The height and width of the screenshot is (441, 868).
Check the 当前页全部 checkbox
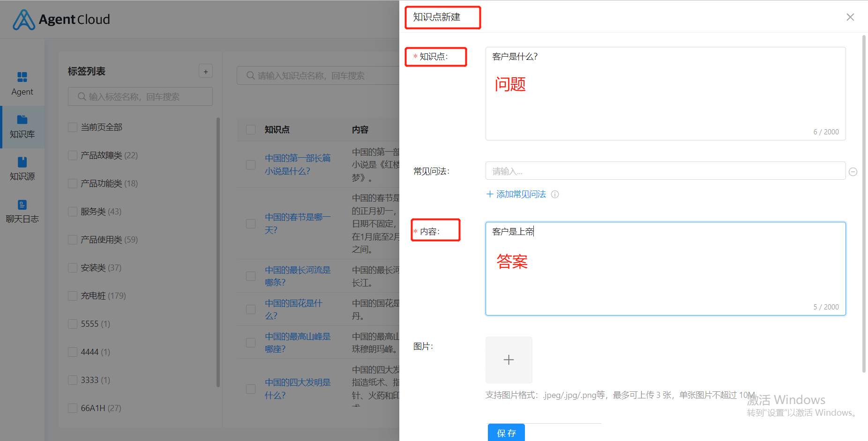point(73,127)
